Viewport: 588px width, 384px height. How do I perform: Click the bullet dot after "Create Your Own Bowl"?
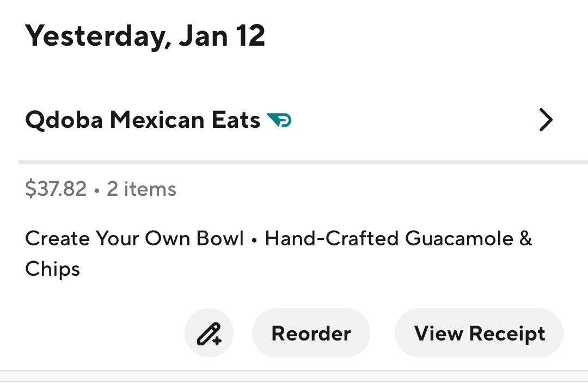tap(254, 239)
